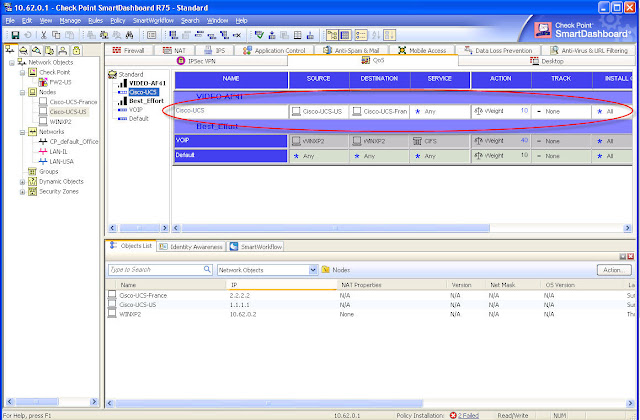Switch to the Firewall tab
The image size is (640, 420).
pos(129,50)
